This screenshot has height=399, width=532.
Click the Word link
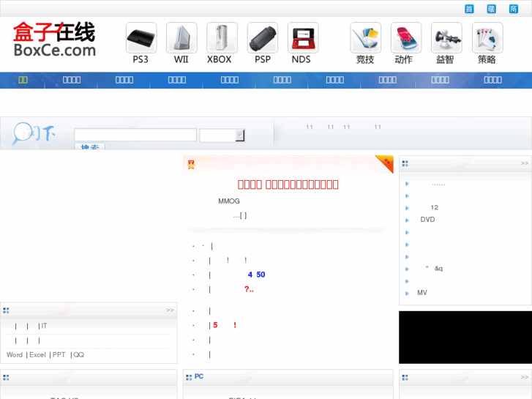[15, 355]
